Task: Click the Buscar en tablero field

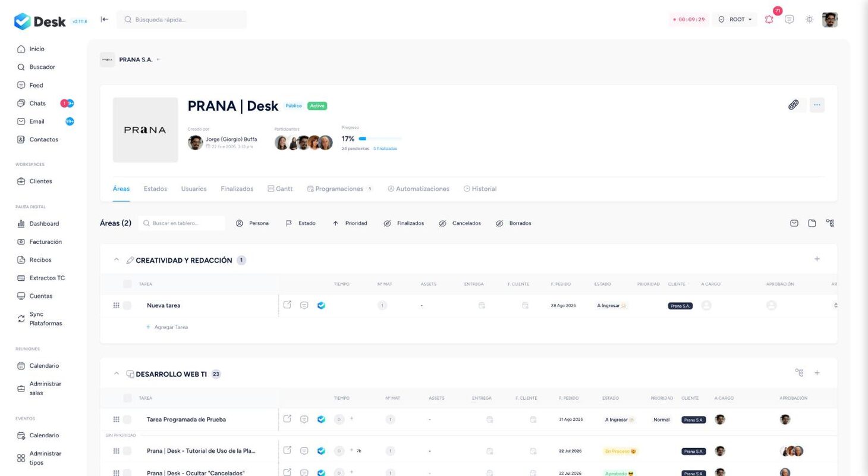Action: coord(182,223)
